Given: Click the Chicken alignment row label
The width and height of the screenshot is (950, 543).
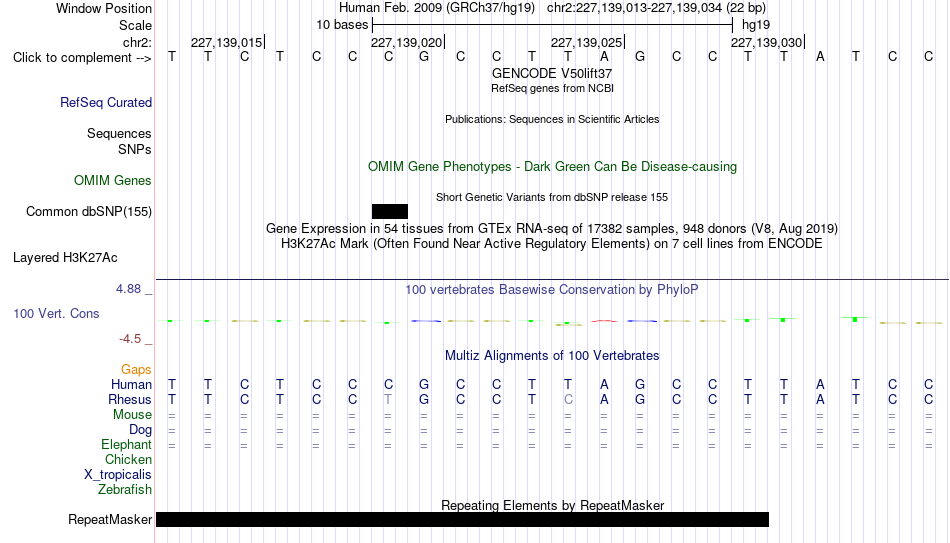Looking at the screenshot, I should 128,460.
